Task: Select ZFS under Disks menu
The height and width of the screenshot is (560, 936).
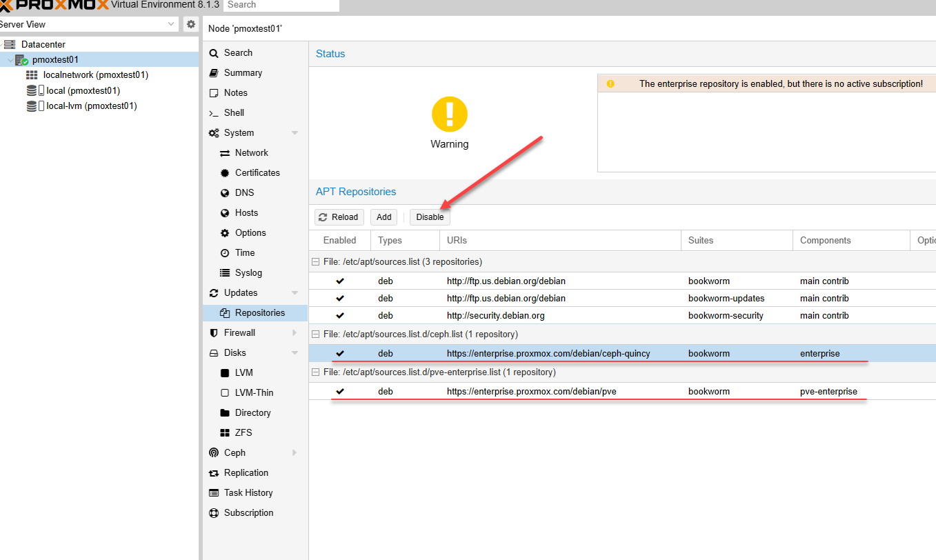Action: click(243, 433)
